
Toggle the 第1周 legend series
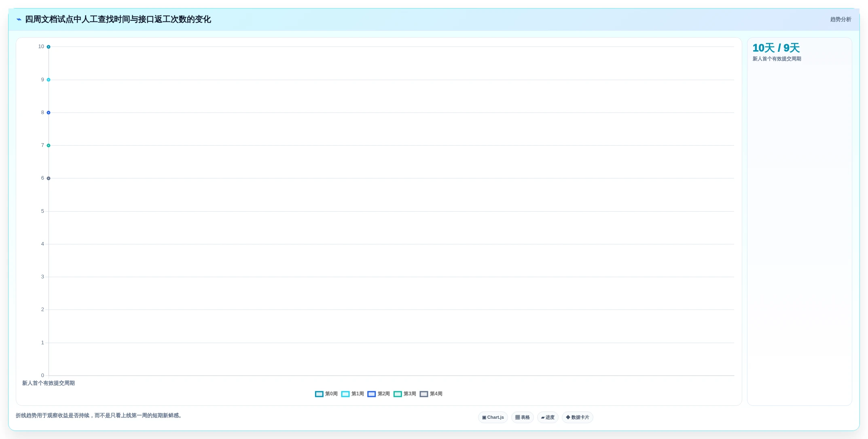[x=353, y=394]
